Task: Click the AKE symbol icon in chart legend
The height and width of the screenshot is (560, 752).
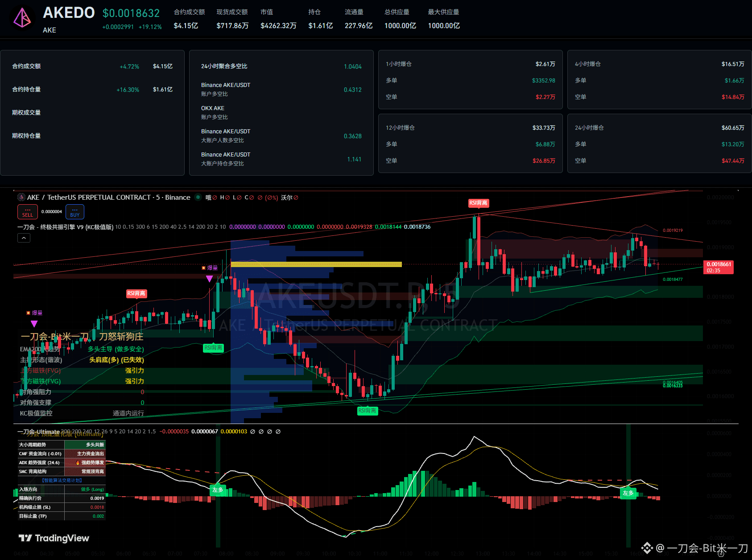Action: click(x=21, y=197)
